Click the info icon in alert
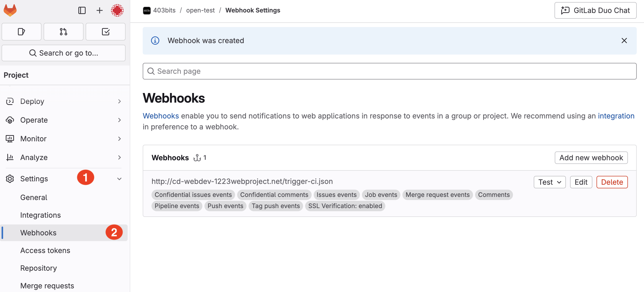 [x=155, y=41]
